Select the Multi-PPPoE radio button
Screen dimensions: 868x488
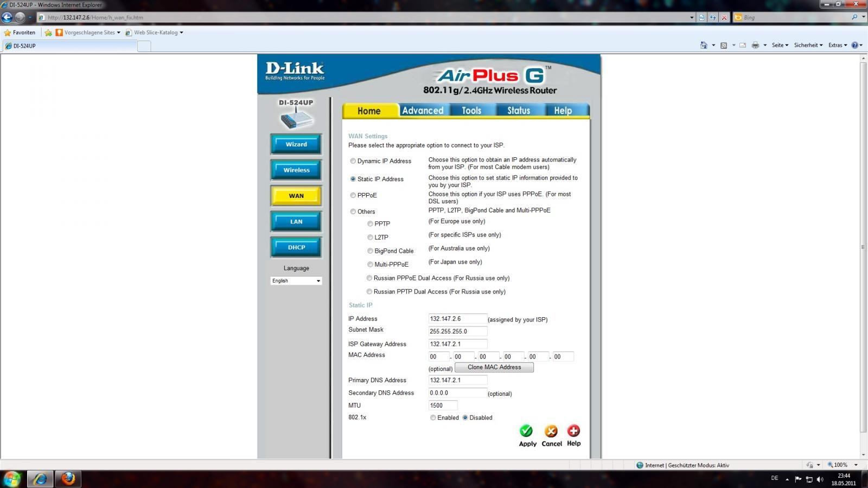tap(370, 264)
